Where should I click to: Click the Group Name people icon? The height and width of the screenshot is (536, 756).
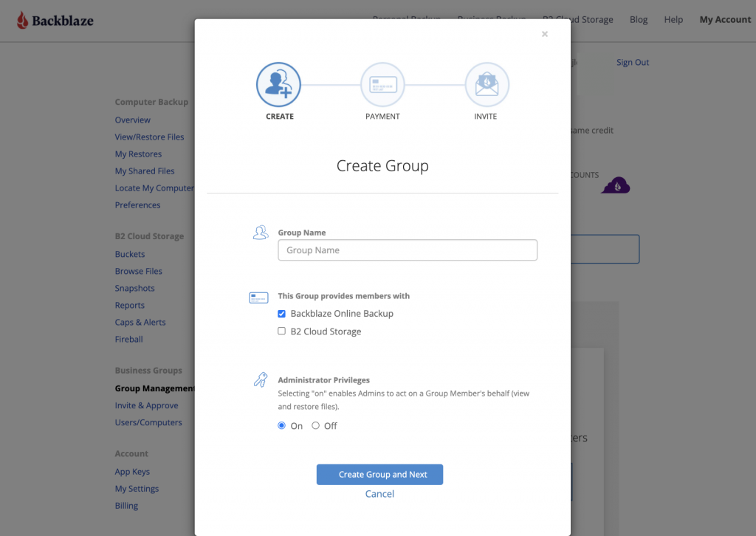pos(261,233)
